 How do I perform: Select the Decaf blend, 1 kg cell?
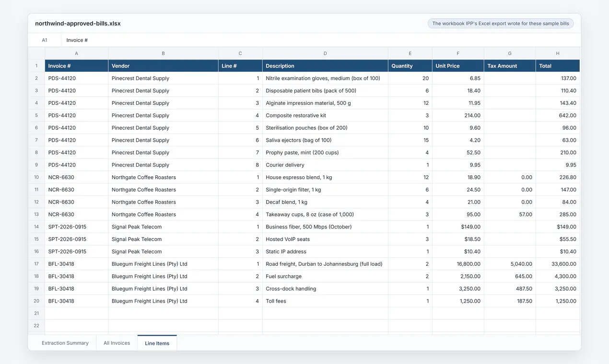pyautogui.click(x=325, y=202)
